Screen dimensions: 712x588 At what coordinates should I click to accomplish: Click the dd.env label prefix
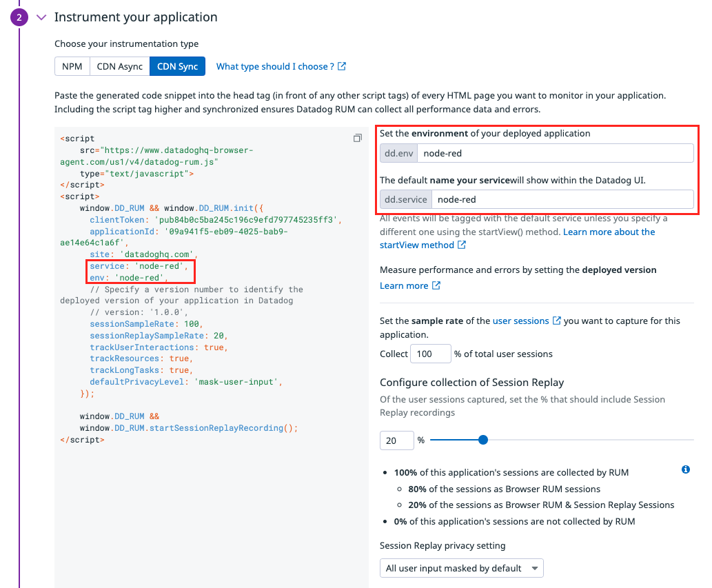(x=398, y=153)
